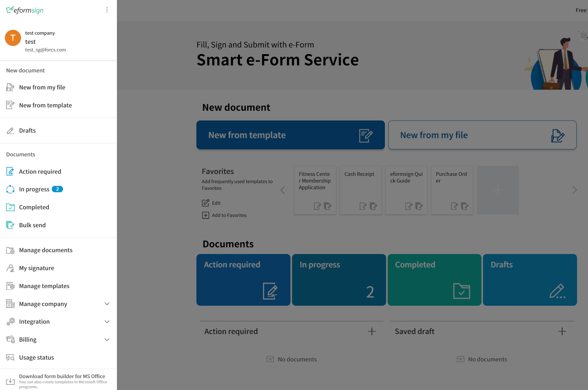
Task: Click the Integration gears icon
Action: (10, 322)
